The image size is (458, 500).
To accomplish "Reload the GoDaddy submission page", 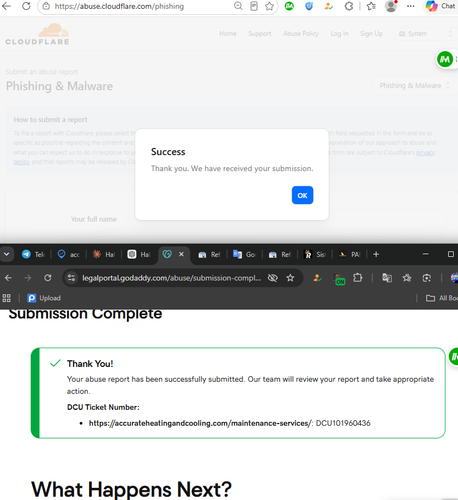I will coord(48,278).
